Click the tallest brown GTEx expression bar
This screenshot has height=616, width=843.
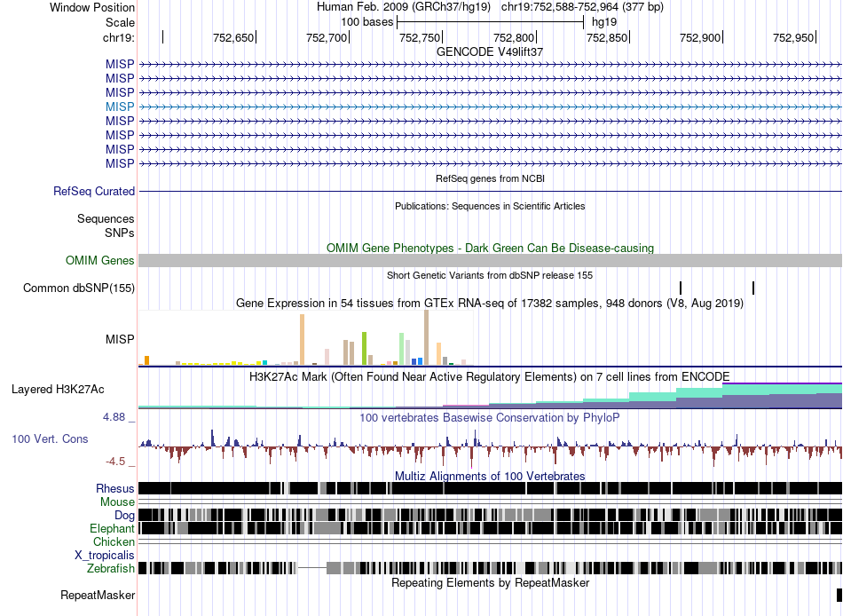pyautogui.click(x=426, y=338)
